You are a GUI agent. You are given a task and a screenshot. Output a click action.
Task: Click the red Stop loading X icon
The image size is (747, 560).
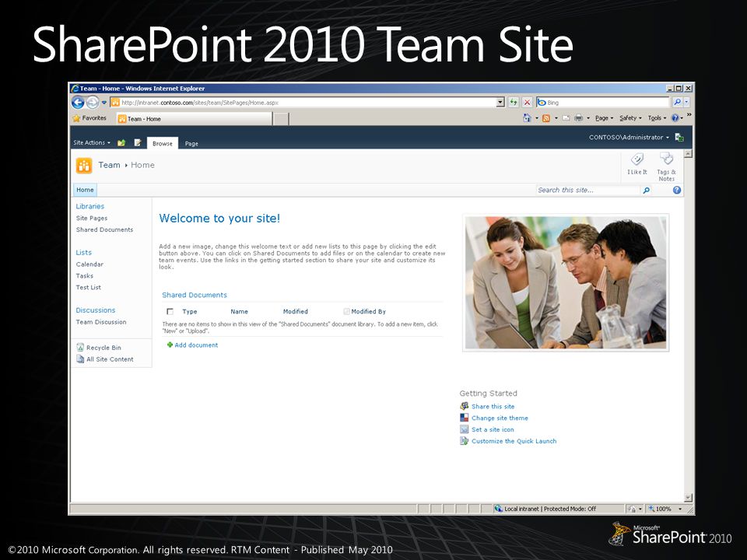click(x=527, y=103)
